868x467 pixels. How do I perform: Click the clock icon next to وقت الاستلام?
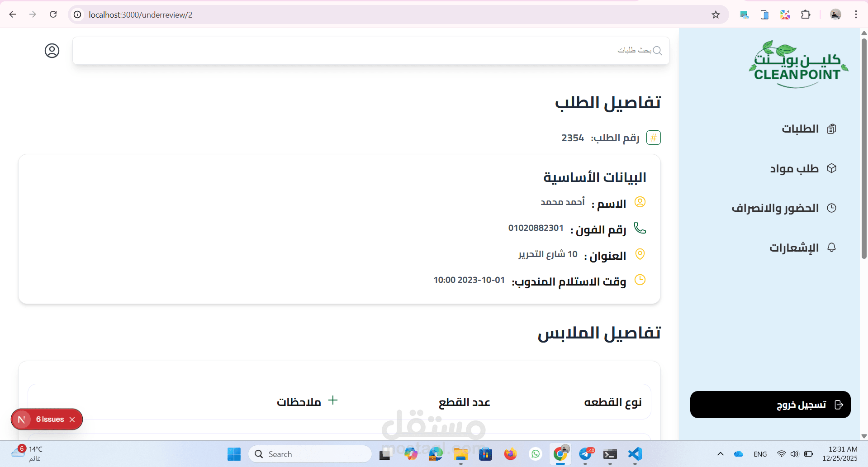pos(640,280)
